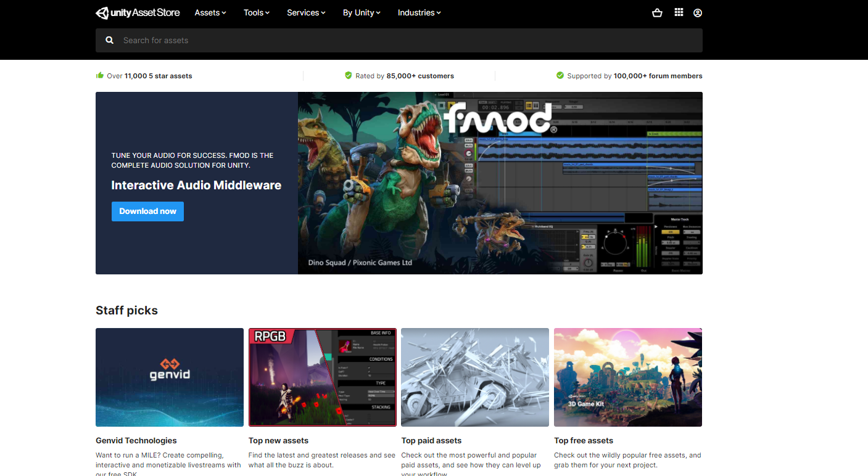Open the shopping cart icon
The height and width of the screenshot is (476, 868).
coord(657,12)
